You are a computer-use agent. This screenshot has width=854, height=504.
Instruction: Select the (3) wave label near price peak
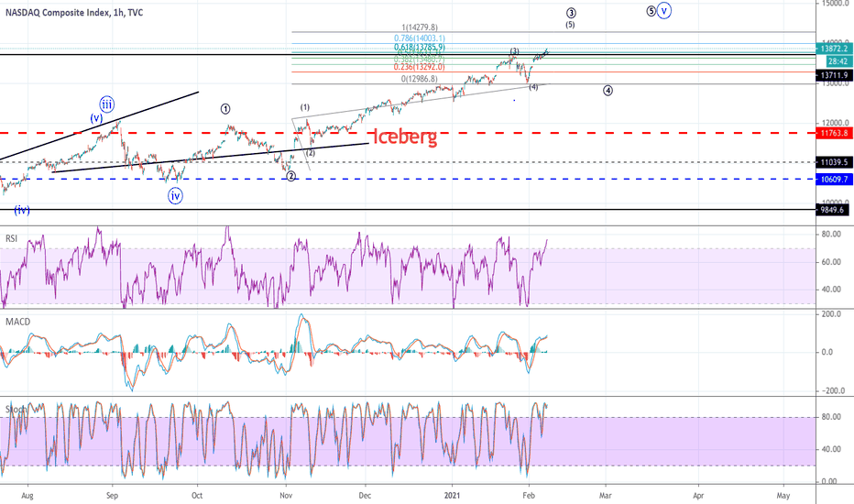[514, 51]
